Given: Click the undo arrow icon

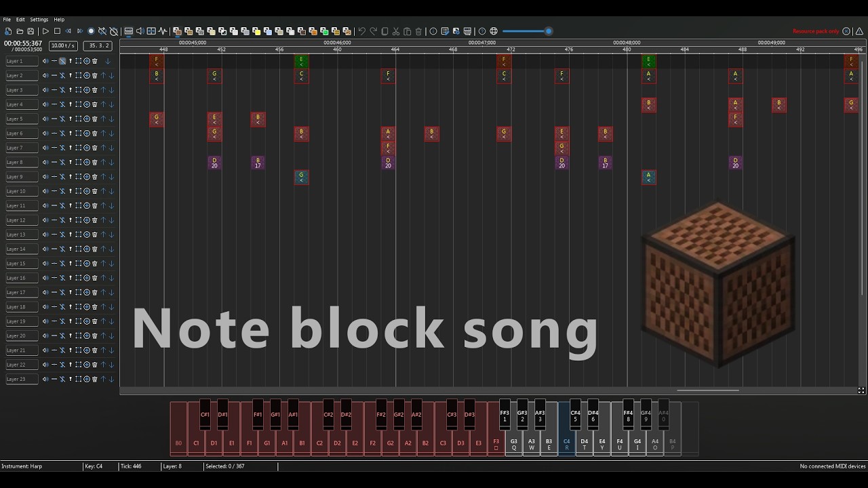Looking at the screenshot, I should (361, 31).
